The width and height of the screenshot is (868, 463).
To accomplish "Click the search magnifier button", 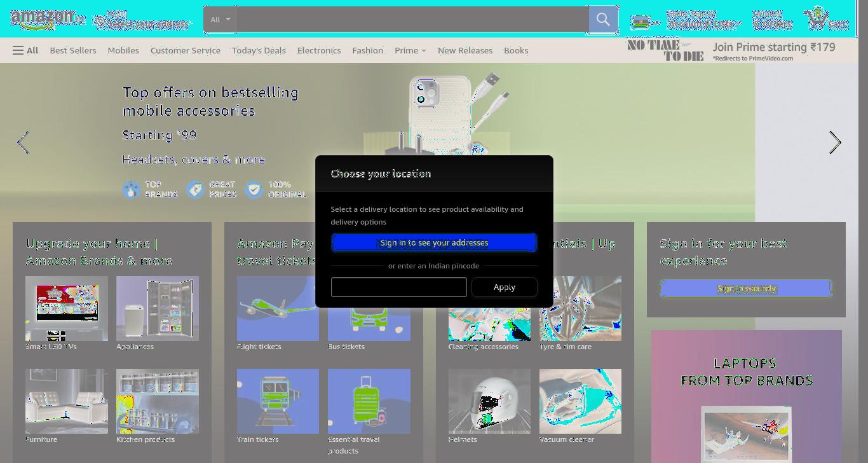I will pos(603,20).
